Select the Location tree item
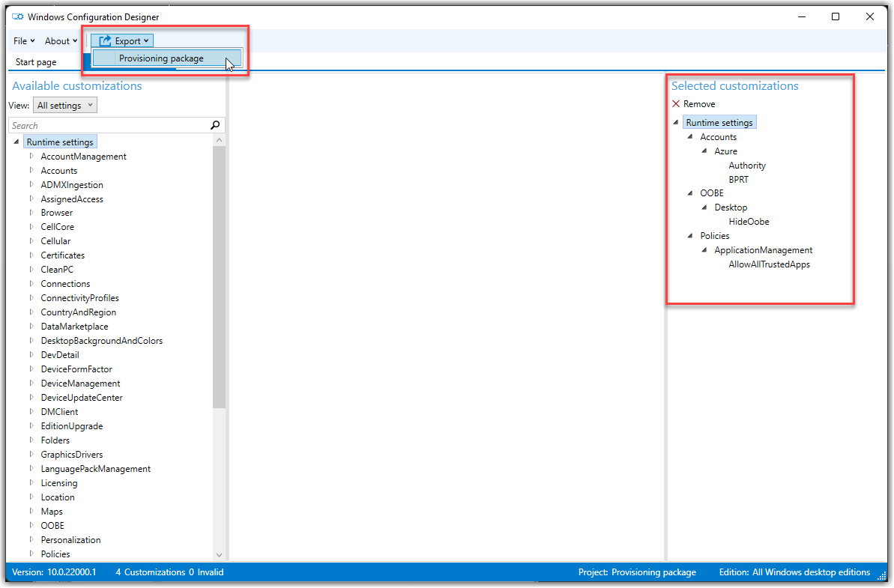This screenshot has width=894, height=588. tap(58, 497)
